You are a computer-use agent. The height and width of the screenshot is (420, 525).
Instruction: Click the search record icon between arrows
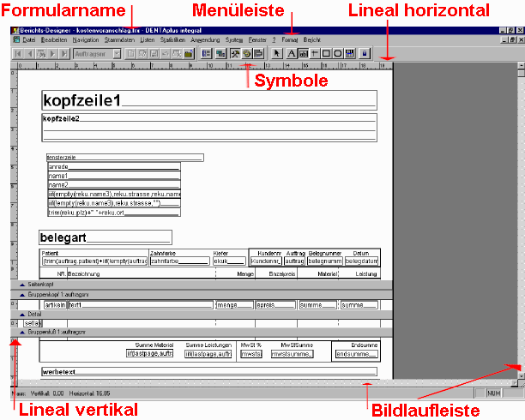tap(41, 53)
